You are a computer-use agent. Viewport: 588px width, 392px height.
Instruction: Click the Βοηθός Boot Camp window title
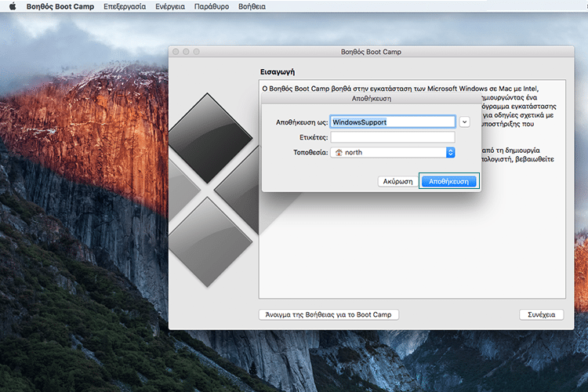pyautogui.click(x=371, y=52)
